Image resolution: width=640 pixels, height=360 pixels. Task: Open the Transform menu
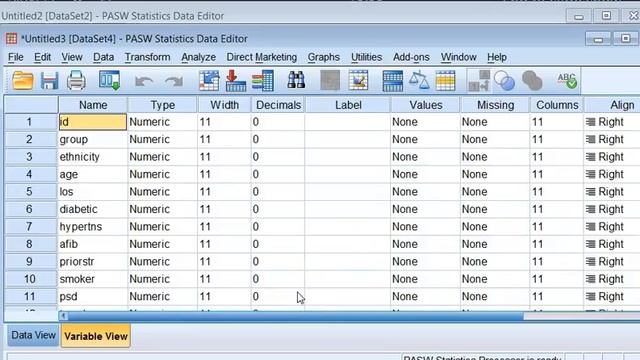[x=147, y=57]
